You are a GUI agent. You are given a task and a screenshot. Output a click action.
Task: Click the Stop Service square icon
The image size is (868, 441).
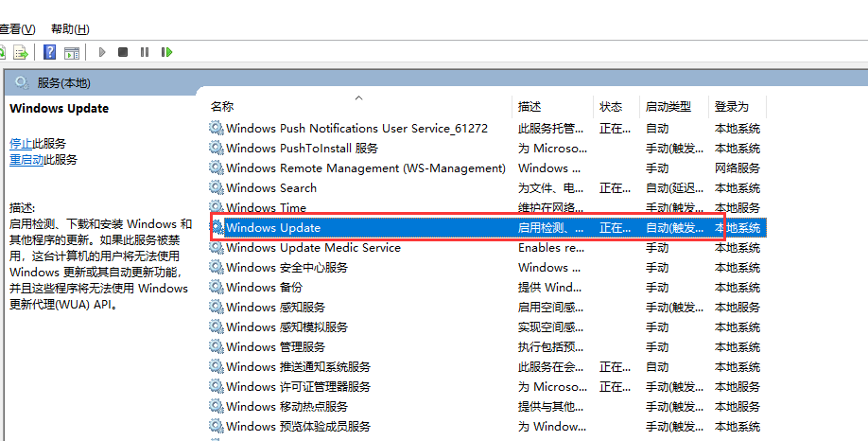[x=123, y=52]
